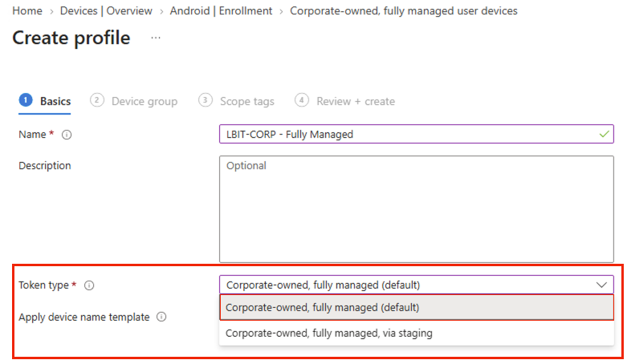This screenshot has width=631, height=364.
Task: Click the Token type info icon
Action: (89, 285)
